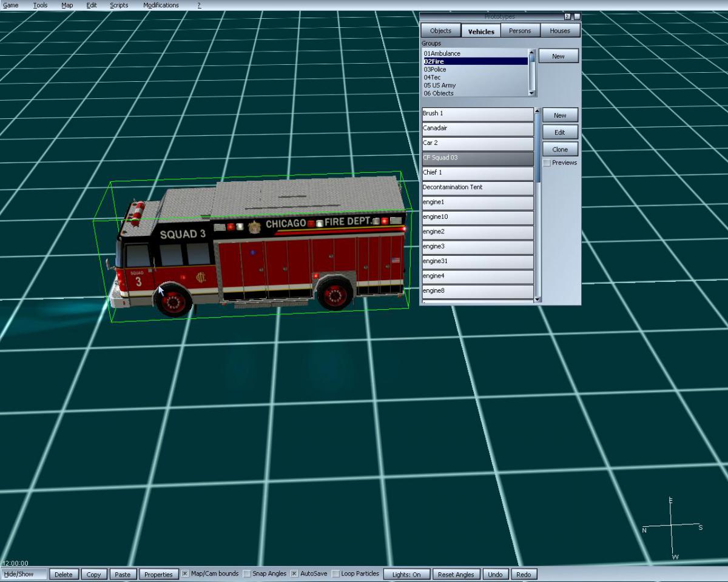Select the engine31 prototype
The image size is (728, 582).
click(x=477, y=262)
